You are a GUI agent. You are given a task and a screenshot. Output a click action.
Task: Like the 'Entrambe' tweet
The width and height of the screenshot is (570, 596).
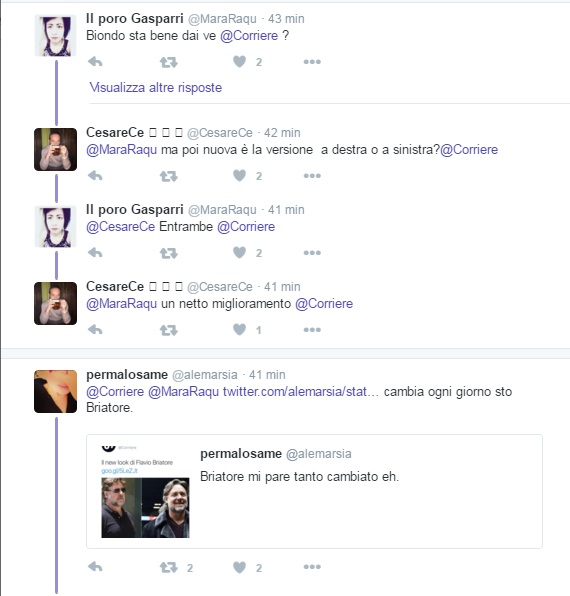239,252
